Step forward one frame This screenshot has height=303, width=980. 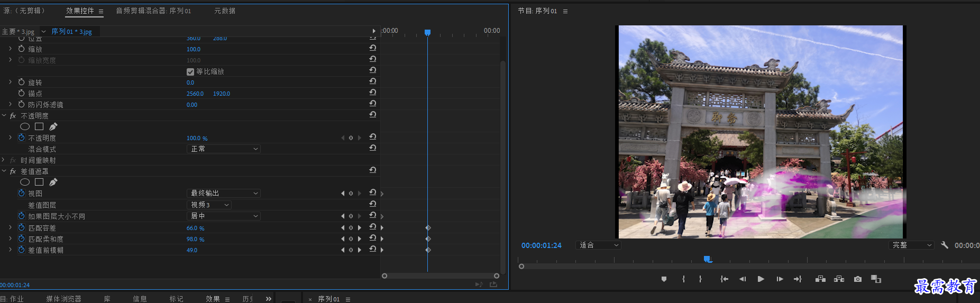click(x=780, y=279)
